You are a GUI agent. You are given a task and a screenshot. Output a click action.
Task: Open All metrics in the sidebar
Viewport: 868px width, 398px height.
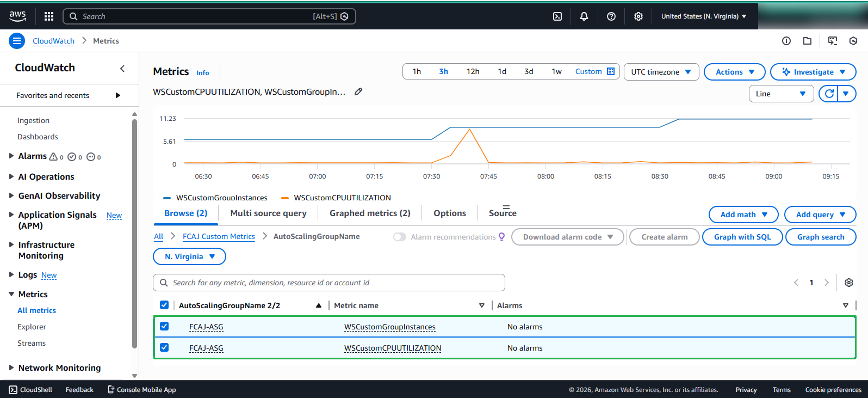[36, 310]
